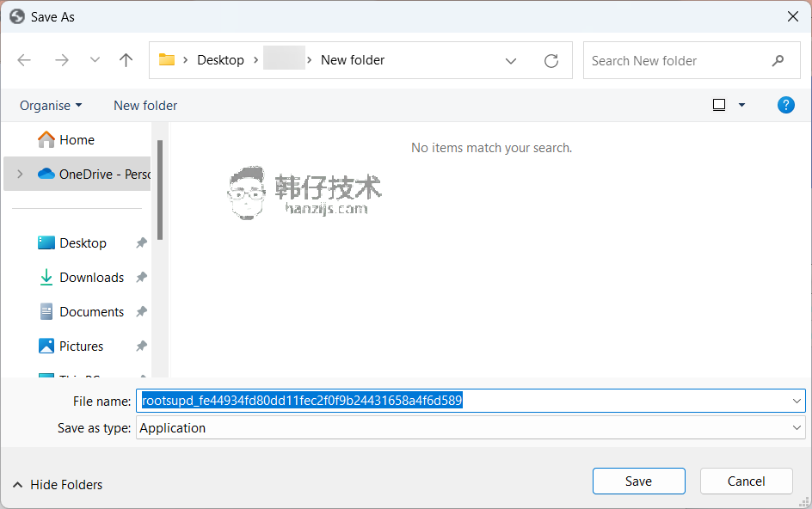Open the Organise menu

pos(51,106)
